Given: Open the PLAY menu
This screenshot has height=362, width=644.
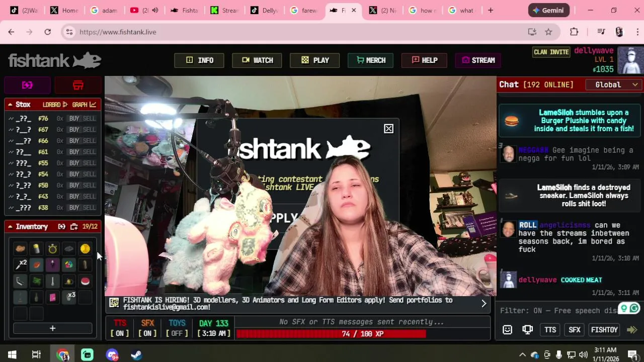Looking at the screenshot, I should (x=315, y=60).
